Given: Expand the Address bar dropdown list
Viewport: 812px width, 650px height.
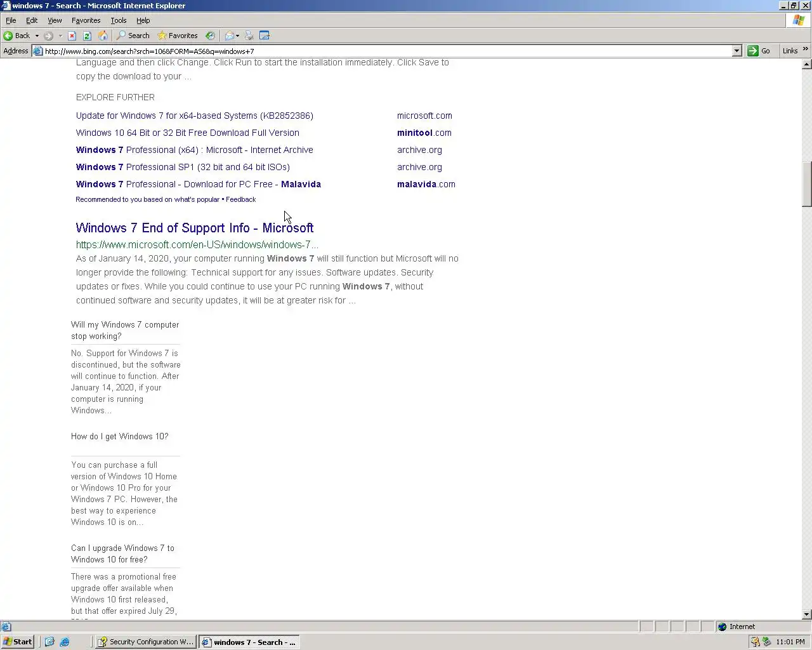Looking at the screenshot, I should click(737, 51).
